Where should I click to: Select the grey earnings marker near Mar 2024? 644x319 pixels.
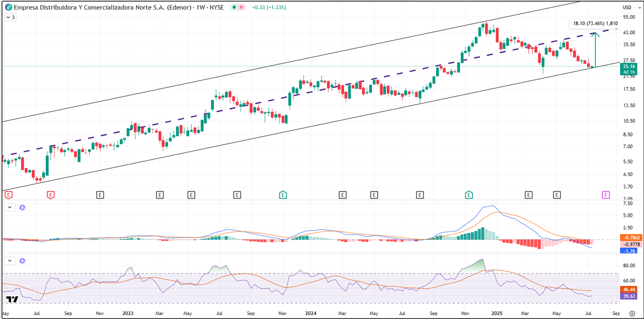coord(343,195)
